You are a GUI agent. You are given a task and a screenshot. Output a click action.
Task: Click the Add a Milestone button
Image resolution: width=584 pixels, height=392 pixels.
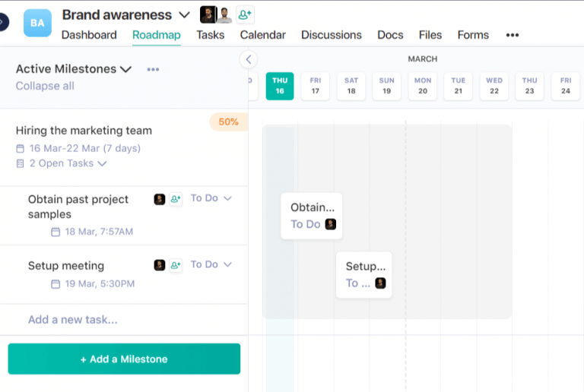[124, 359]
